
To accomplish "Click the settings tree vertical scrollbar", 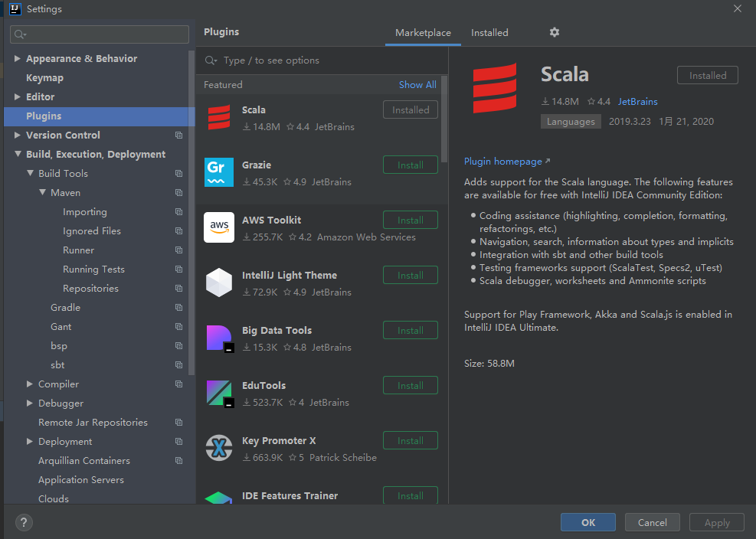I will click(x=191, y=212).
